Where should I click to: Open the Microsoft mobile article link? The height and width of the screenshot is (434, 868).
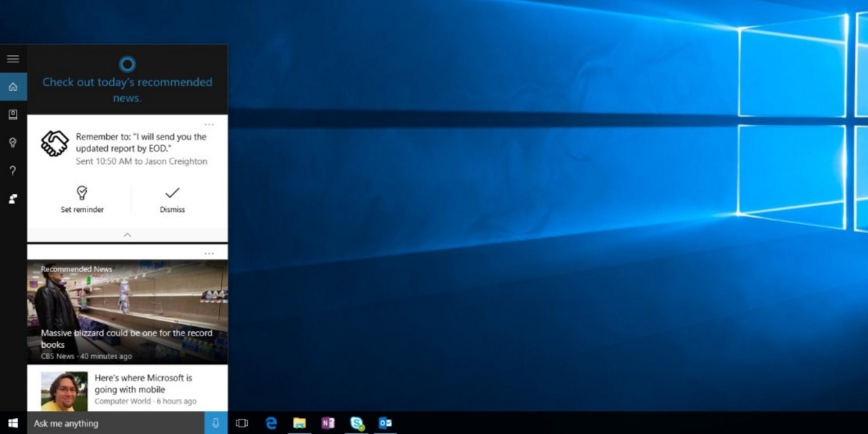click(x=143, y=383)
